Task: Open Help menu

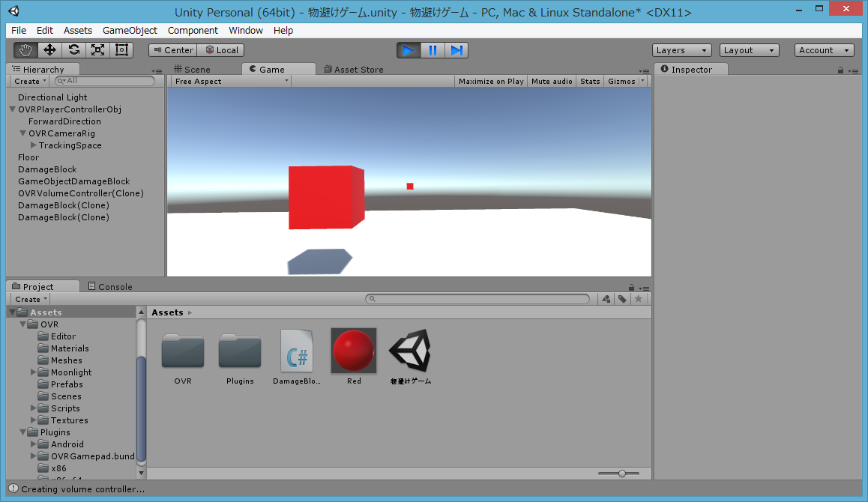Action: click(283, 31)
